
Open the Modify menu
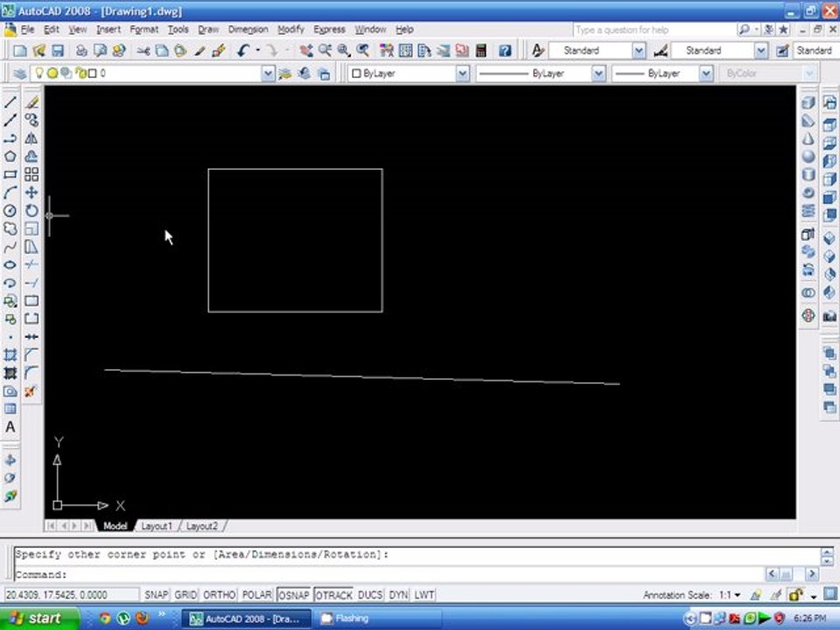tap(290, 30)
